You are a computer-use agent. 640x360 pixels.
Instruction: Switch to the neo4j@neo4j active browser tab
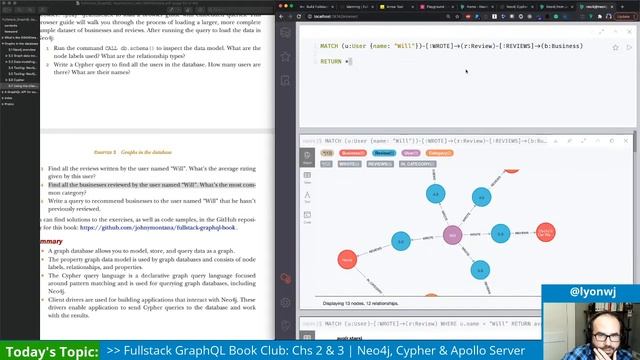(597, 7)
